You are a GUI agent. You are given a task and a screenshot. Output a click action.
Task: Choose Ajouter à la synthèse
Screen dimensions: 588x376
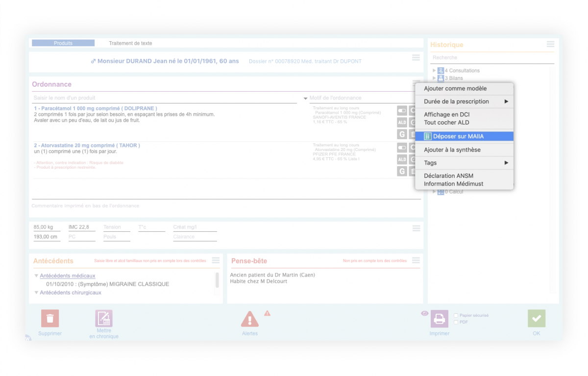pos(464,150)
